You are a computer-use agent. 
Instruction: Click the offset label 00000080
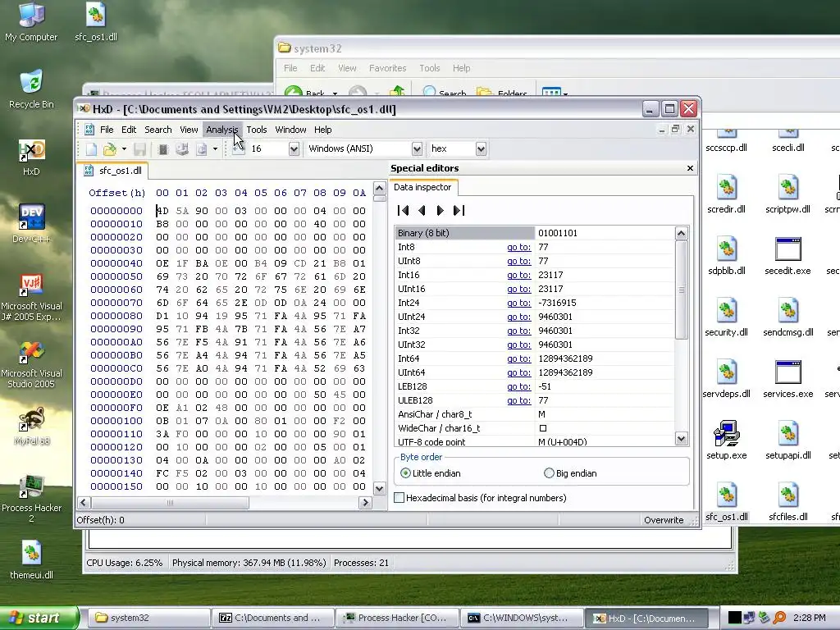(116, 316)
